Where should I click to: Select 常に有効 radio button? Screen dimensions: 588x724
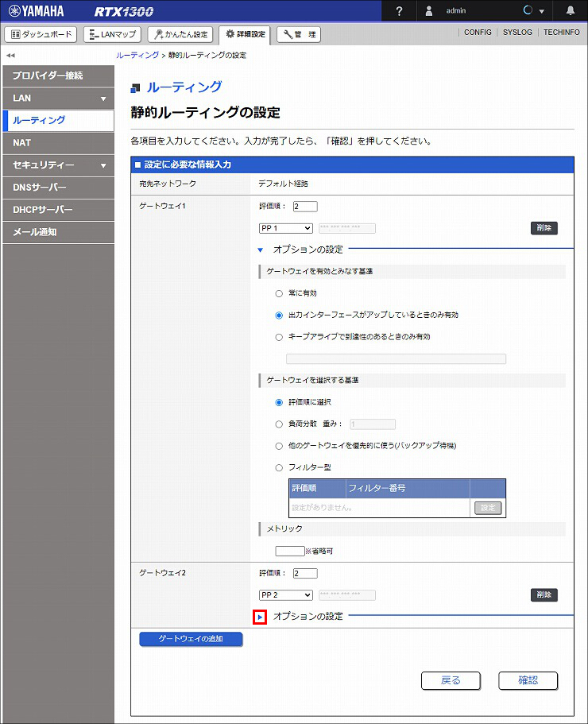pos(279,294)
